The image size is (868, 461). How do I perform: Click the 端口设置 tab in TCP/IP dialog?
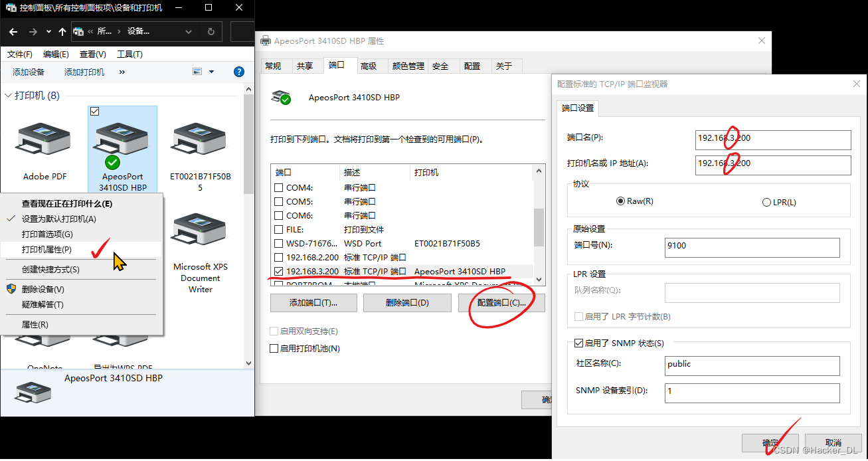click(578, 108)
